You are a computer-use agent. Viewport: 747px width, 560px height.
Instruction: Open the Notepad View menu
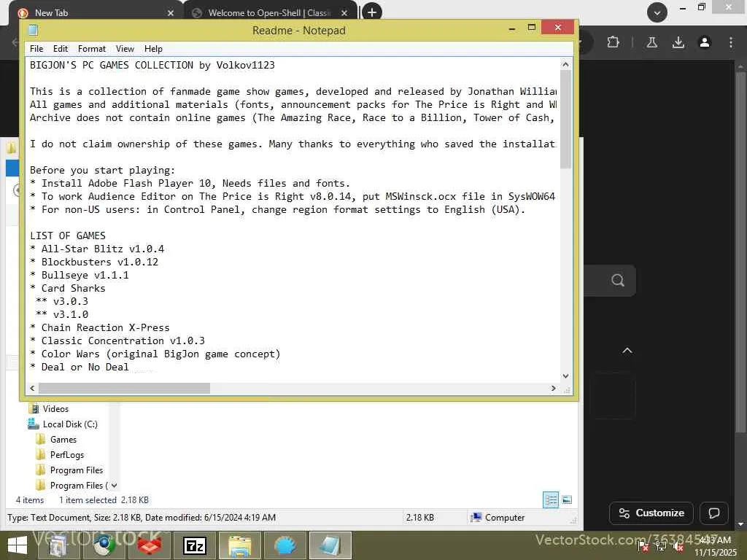click(x=125, y=49)
